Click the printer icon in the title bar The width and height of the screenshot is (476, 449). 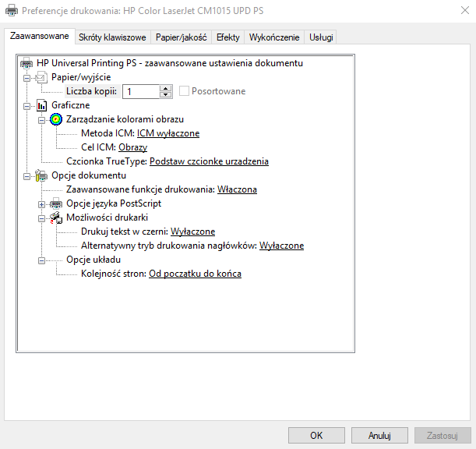(x=12, y=11)
